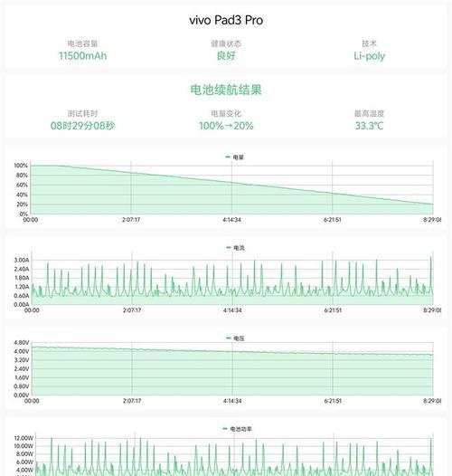Screen dimensions: 452x476
Task: Click the 健康状态 label
Action: tap(226, 43)
